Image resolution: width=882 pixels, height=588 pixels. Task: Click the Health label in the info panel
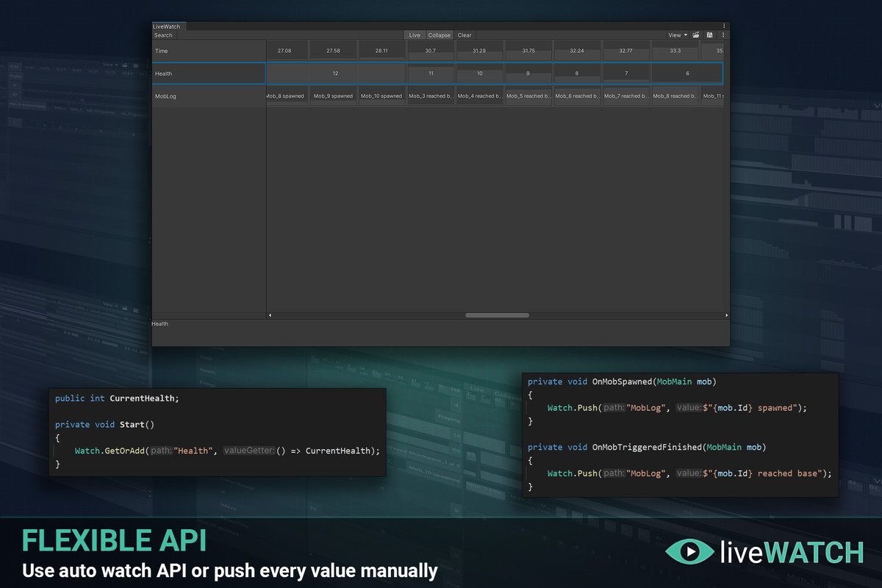pyautogui.click(x=160, y=324)
